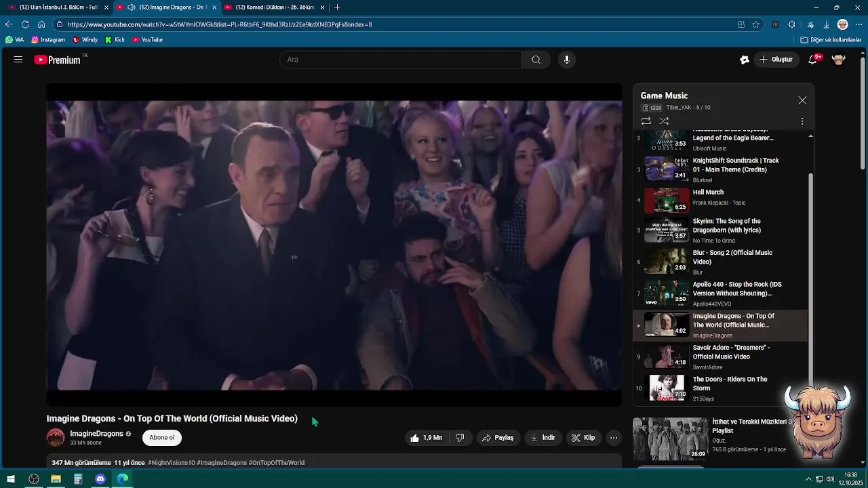The height and width of the screenshot is (488, 868).
Task: Play Blur - Song 2 playlist item
Action: click(x=722, y=262)
